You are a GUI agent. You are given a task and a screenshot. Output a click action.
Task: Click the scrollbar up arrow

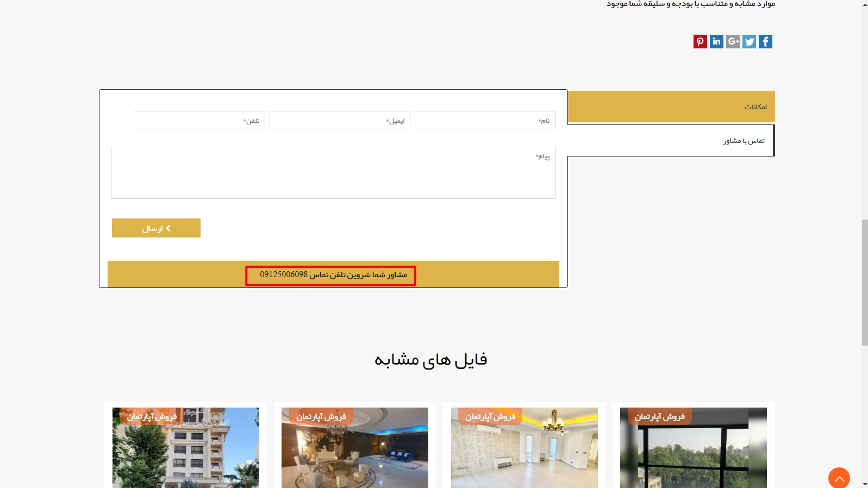864,4
